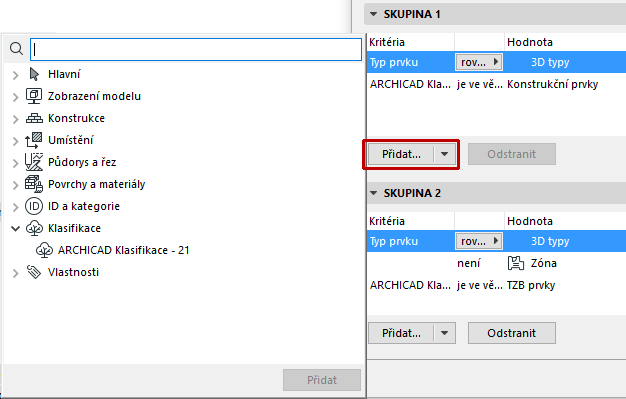This screenshot has width=626, height=399.
Task: Expand the Půdorys a řez category
Action: click(x=16, y=163)
